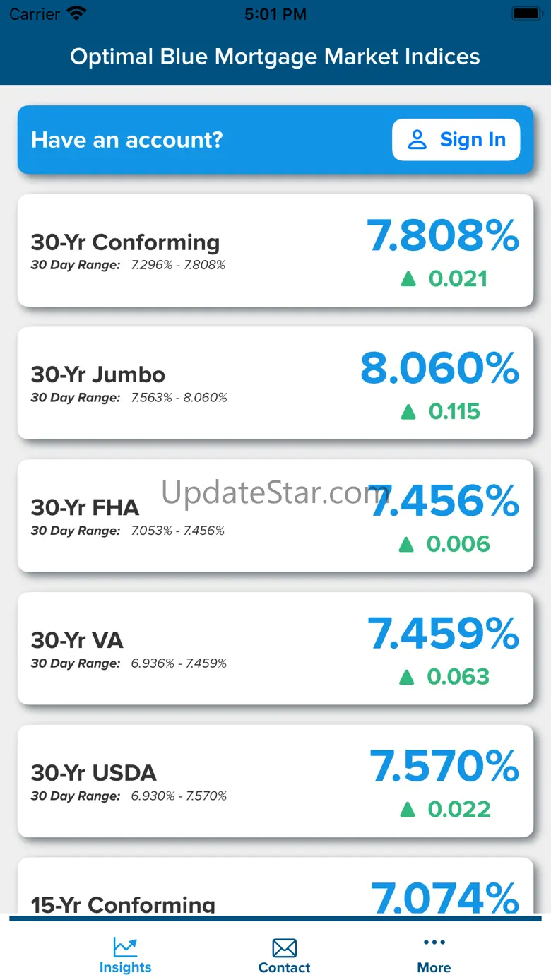
Task: Click the green up arrow beside 0.006
Action: 406,544
